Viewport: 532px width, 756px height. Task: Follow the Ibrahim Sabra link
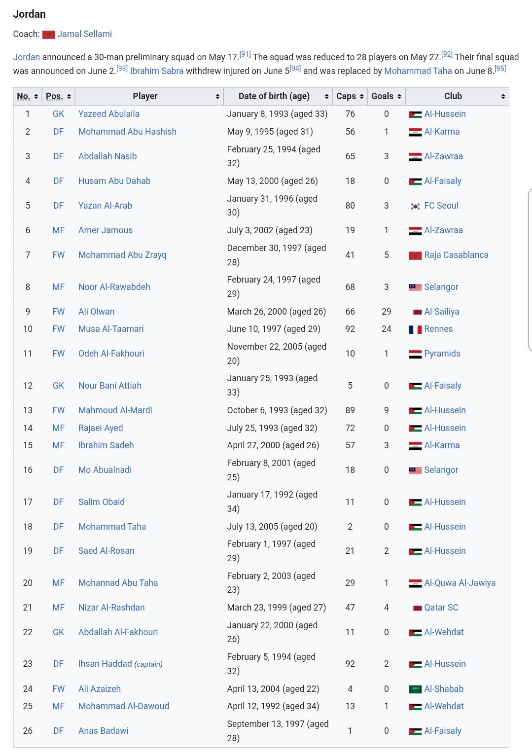pos(157,71)
